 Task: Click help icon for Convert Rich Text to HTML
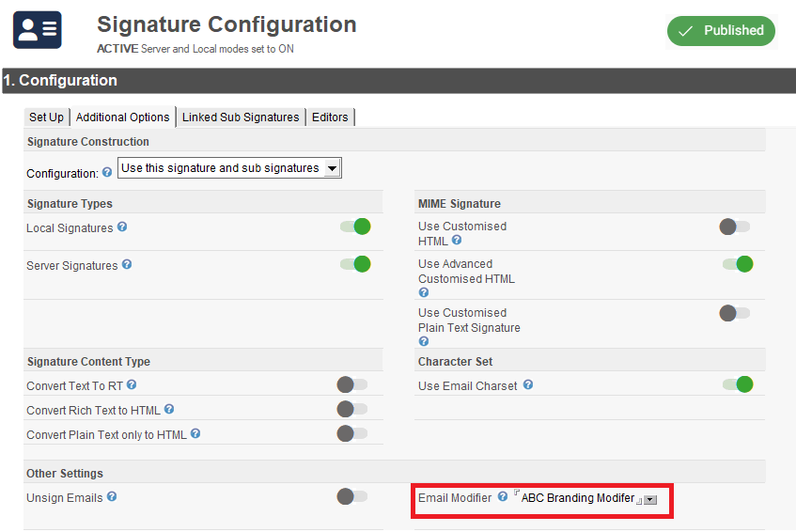coord(169,410)
